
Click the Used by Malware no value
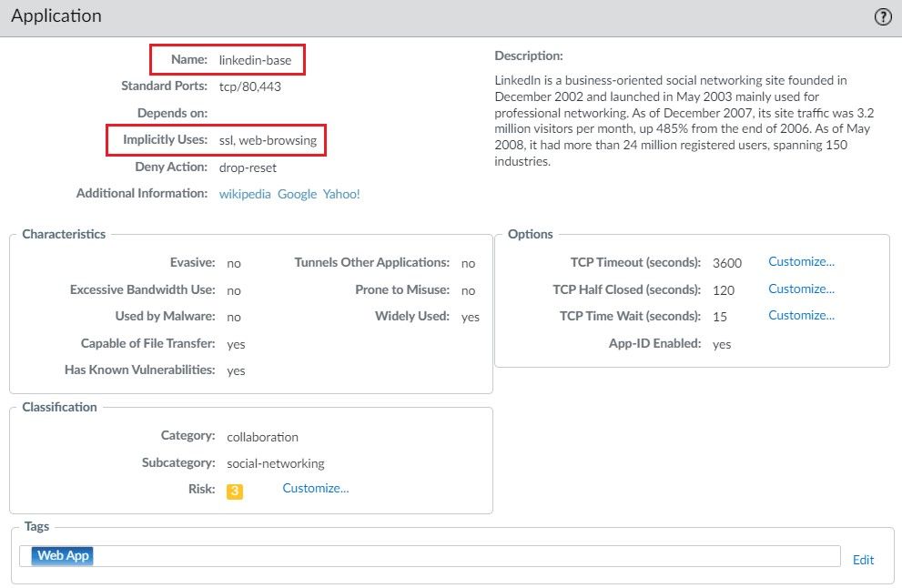[x=234, y=317]
